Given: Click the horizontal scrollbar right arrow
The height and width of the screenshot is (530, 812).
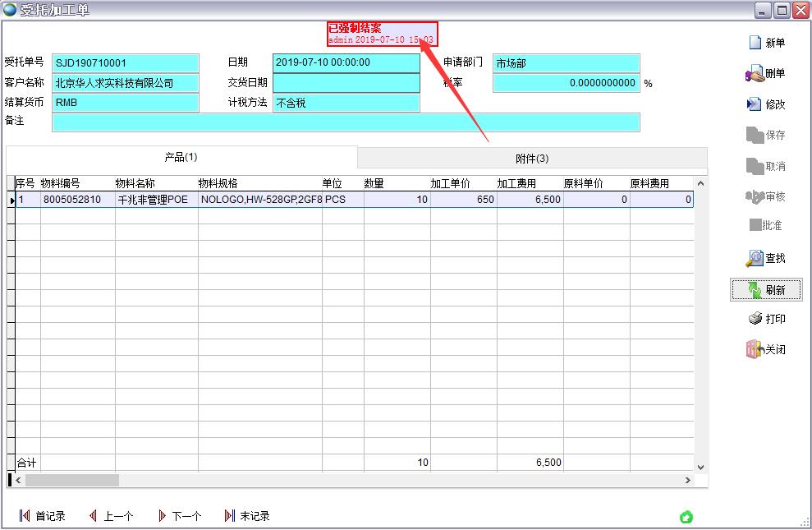Looking at the screenshot, I should [688, 480].
